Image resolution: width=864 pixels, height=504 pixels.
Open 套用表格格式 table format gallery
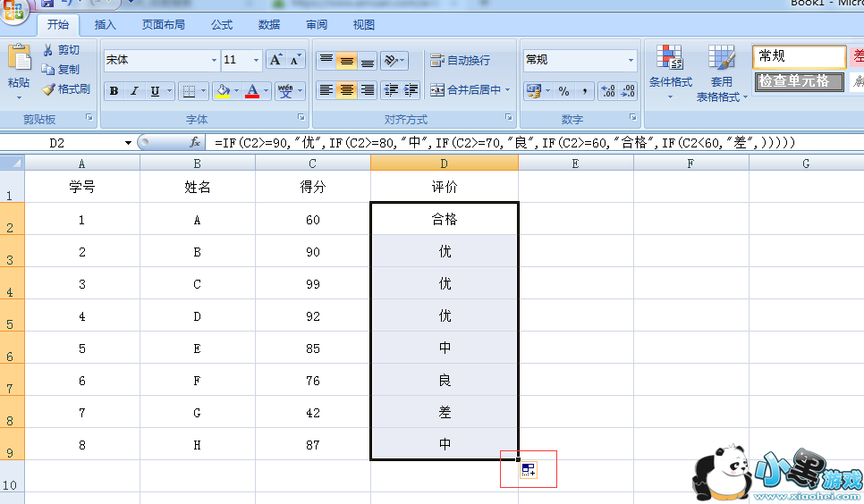721,73
